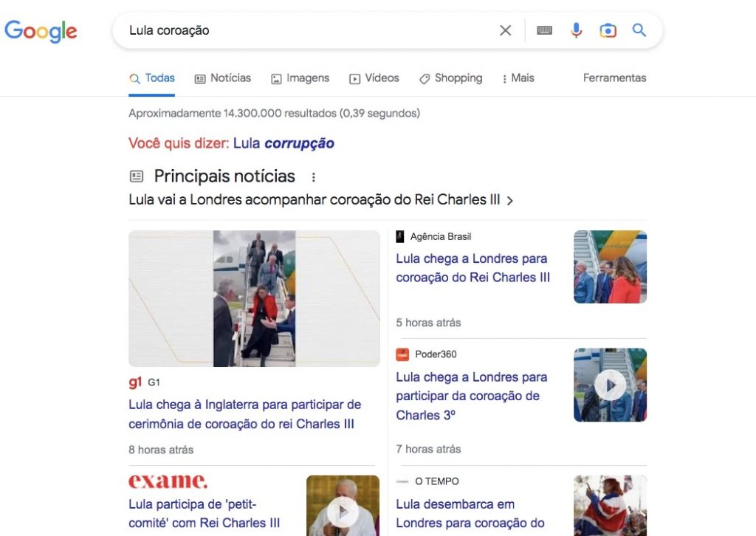Viewport: 756px width, 536px height.
Task: Open the on-screen keyboard icon
Action: 544,30
